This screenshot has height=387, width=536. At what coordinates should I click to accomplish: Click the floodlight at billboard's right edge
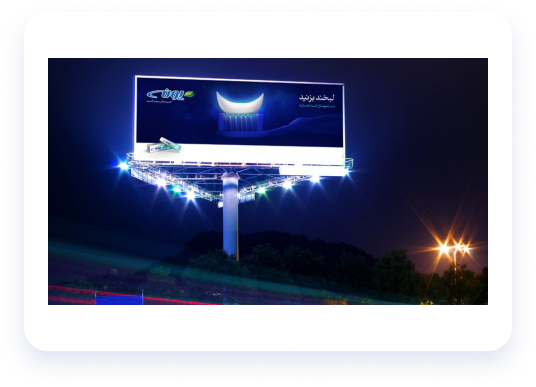pyautogui.click(x=346, y=172)
